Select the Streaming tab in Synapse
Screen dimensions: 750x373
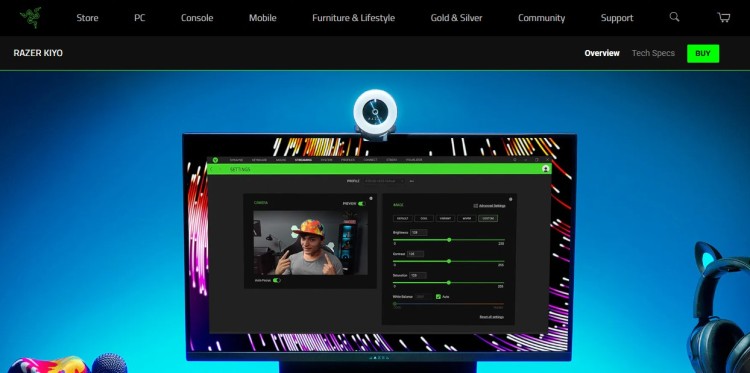pos(303,160)
